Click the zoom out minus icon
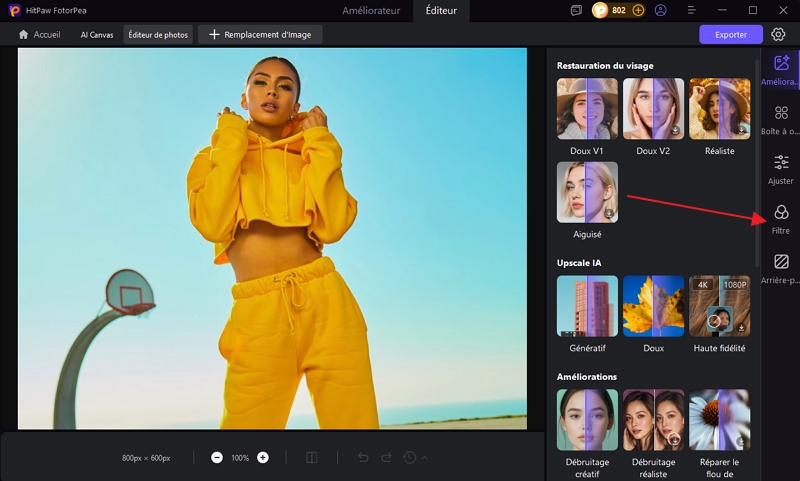 tap(217, 457)
